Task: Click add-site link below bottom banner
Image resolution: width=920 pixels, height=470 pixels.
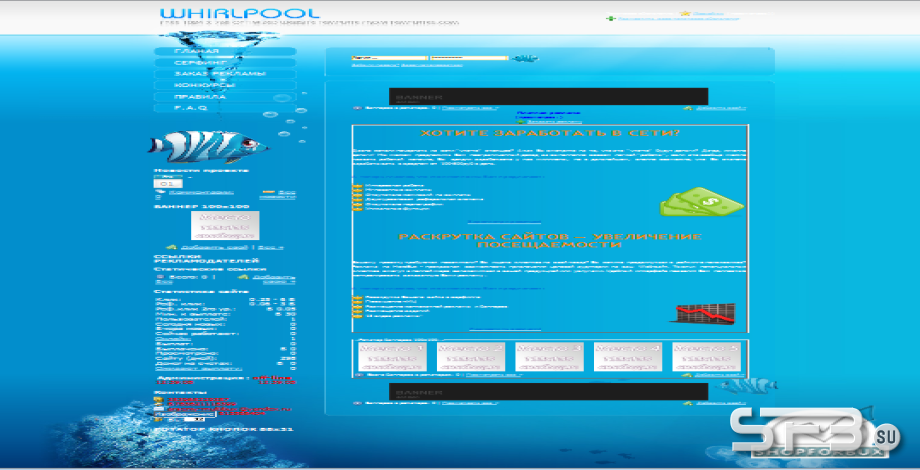Action: click(x=721, y=403)
